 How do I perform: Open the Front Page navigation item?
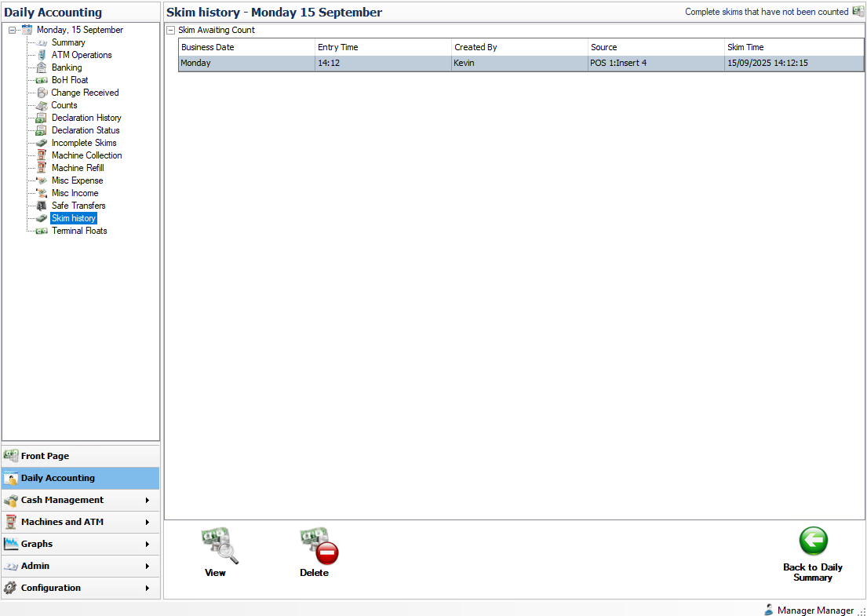[x=46, y=456]
